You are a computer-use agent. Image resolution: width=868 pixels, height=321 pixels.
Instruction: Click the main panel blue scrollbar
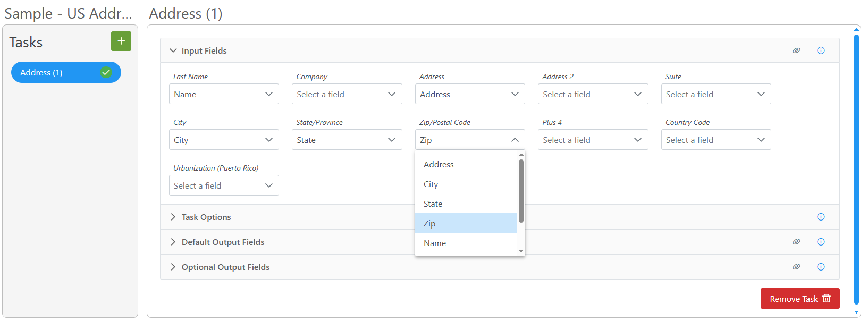click(856, 169)
